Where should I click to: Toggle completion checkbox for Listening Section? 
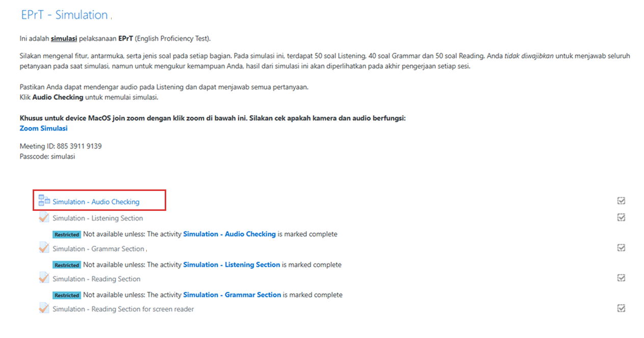(621, 218)
